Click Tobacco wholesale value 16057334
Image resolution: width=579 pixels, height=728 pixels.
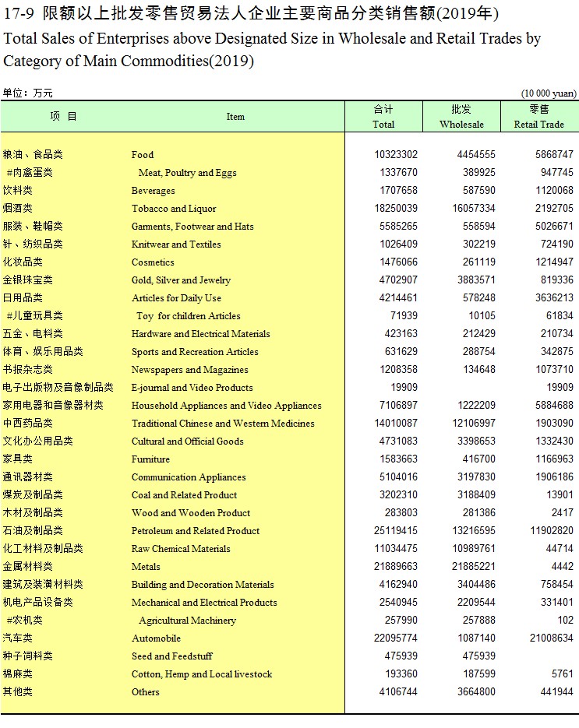point(474,209)
